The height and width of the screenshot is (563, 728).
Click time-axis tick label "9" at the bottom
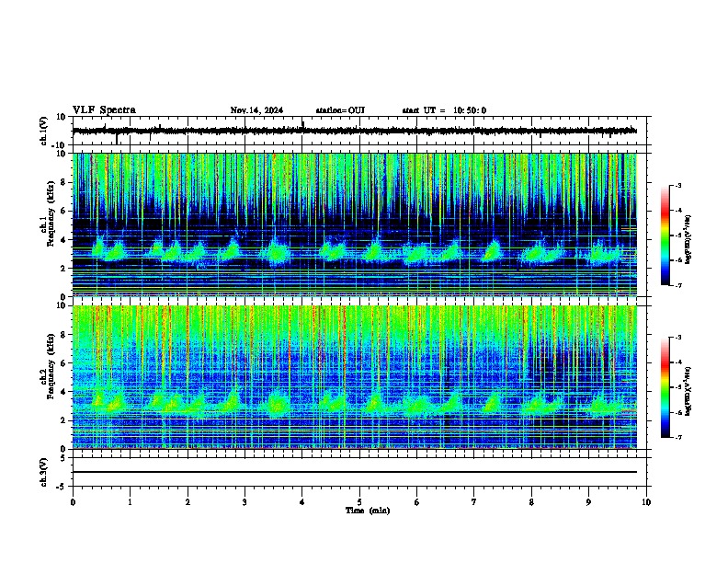point(588,502)
